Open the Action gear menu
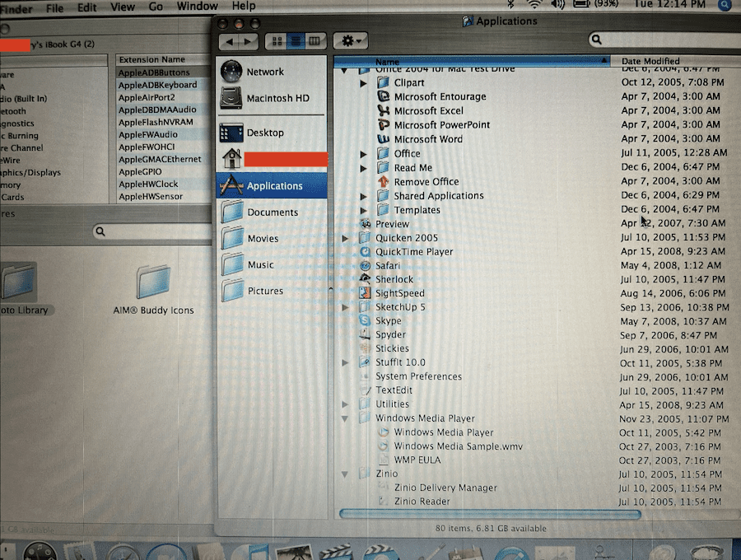741x560 pixels. [x=350, y=41]
